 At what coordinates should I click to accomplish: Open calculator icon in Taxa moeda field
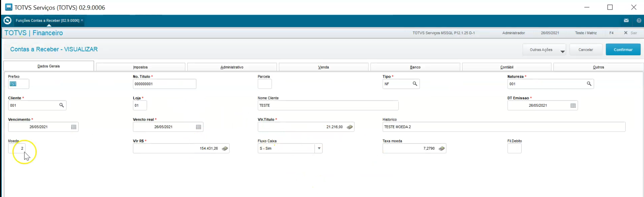click(x=442, y=148)
